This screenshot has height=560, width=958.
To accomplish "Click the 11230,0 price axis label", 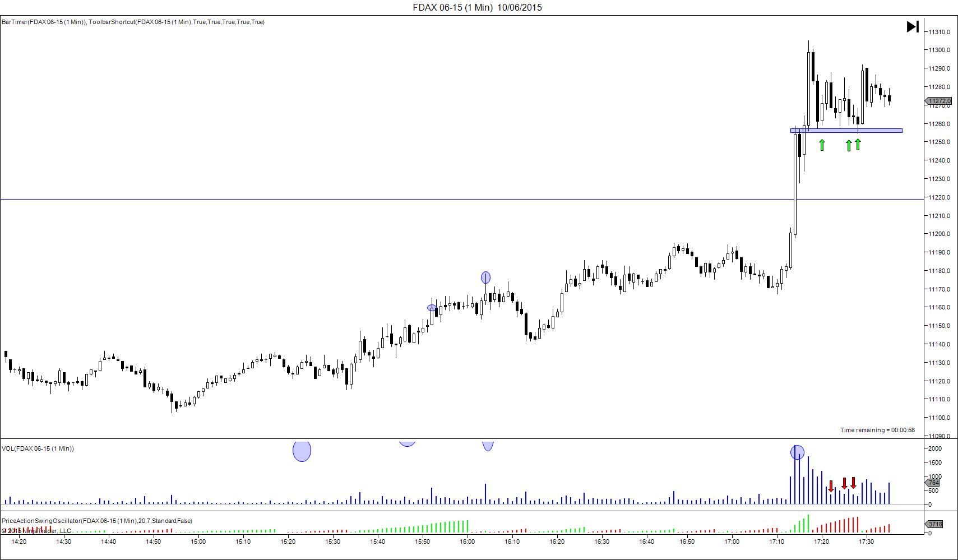I will 939,179.
